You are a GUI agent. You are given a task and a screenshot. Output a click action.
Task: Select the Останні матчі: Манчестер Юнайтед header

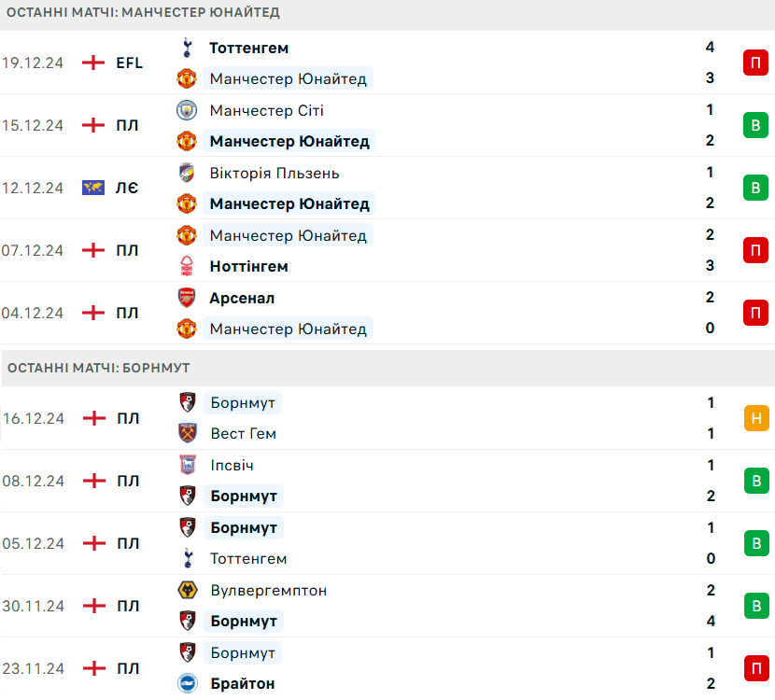click(x=144, y=13)
